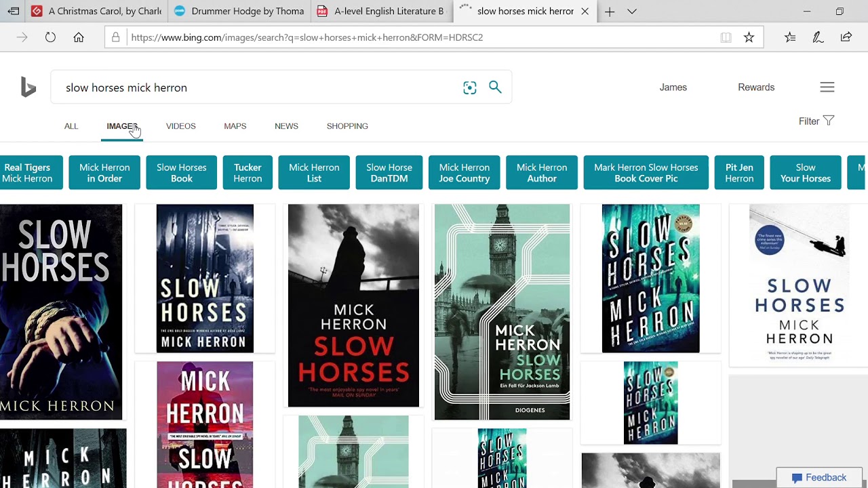Image resolution: width=868 pixels, height=488 pixels.
Task: Switch to A Christmas Carol tab
Action: click(x=97, y=12)
